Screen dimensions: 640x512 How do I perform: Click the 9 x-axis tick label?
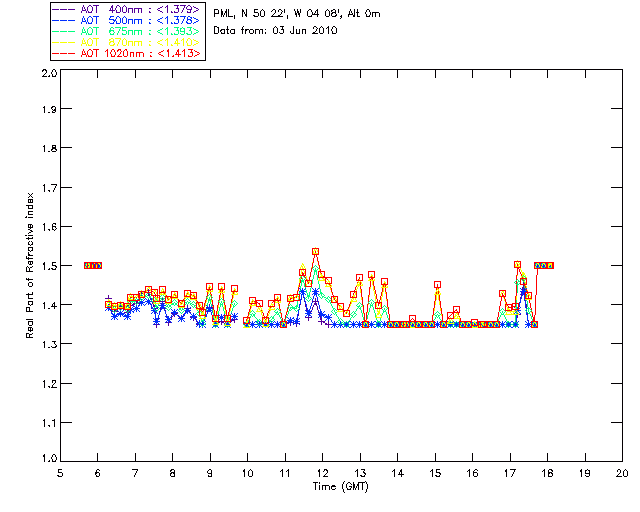(210, 473)
